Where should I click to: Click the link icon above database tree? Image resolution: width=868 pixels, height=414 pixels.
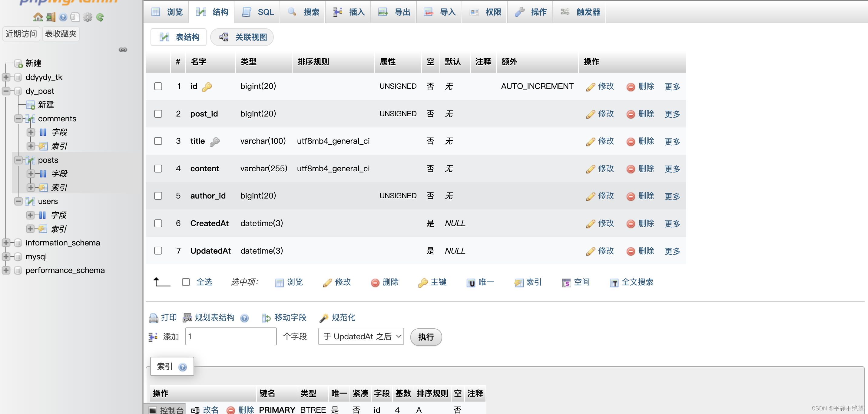pyautogui.click(x=123, y=49)
